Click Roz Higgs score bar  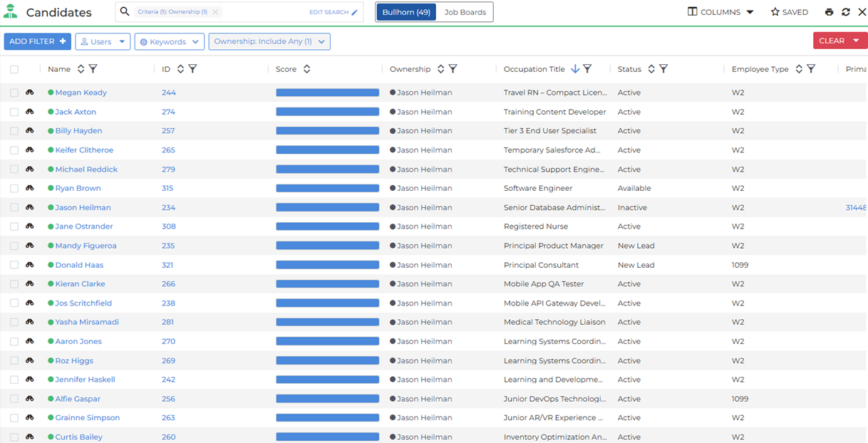pyautogui.click(x=328, y=360)
